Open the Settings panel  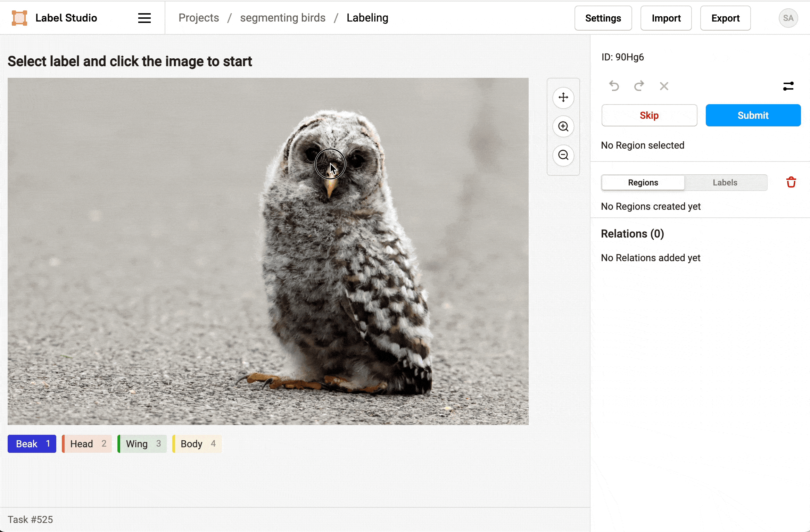click(603, 18)
